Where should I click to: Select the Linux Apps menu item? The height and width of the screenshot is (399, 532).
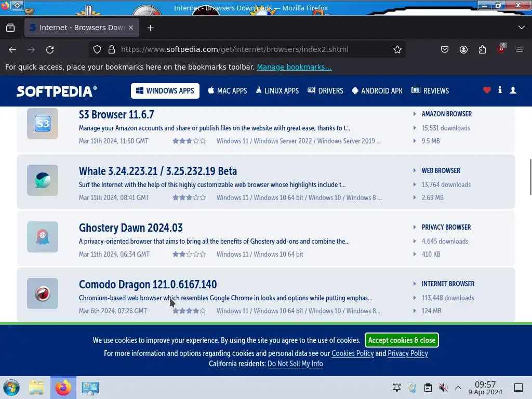point(277,91)
